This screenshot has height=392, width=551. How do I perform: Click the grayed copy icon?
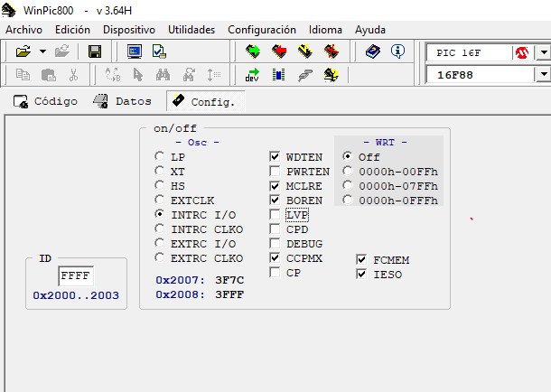click(23, 75)
